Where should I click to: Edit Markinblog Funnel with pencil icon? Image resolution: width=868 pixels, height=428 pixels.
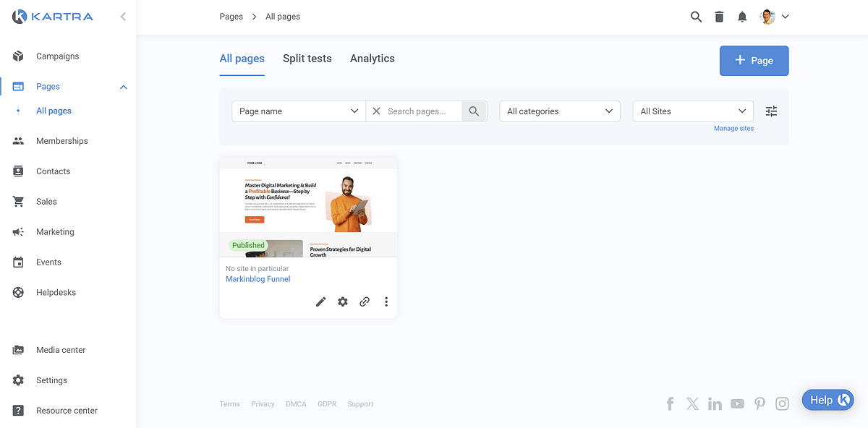click(321, 301)
